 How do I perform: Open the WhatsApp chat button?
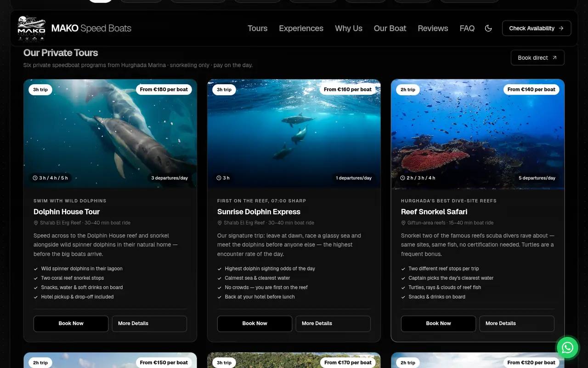[567, 347]
